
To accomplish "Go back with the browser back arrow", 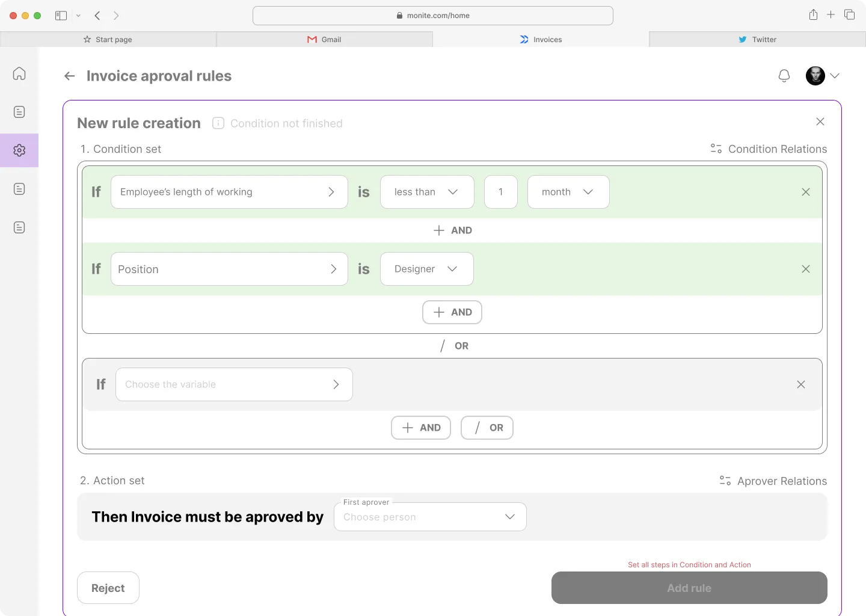I will click(x=97, y=16).
